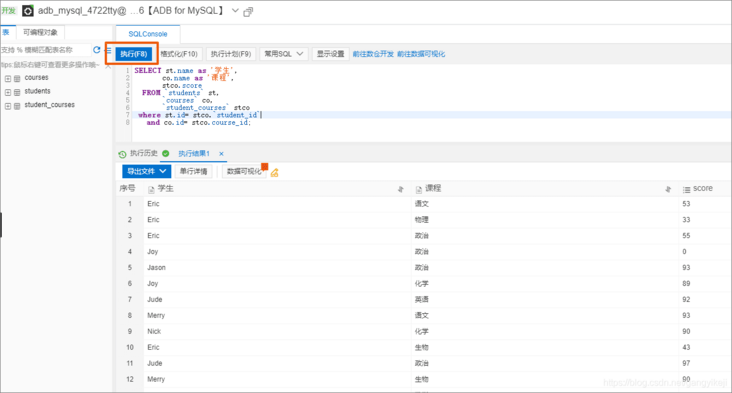Viewport: 732px width, 393px height.
Task: Click the refresh icon beside table search
Action: (97, 49)
